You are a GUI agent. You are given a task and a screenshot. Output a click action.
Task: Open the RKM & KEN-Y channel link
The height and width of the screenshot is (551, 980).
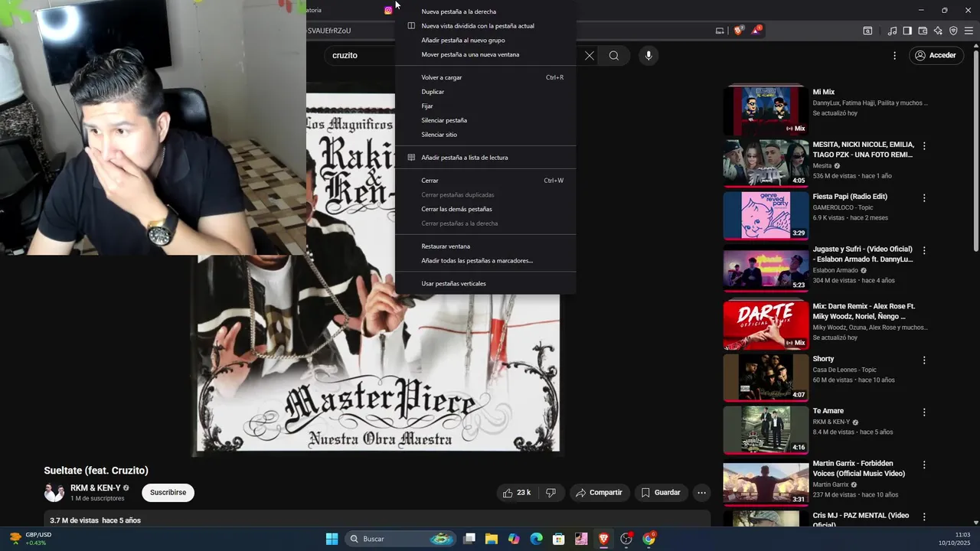96,488
